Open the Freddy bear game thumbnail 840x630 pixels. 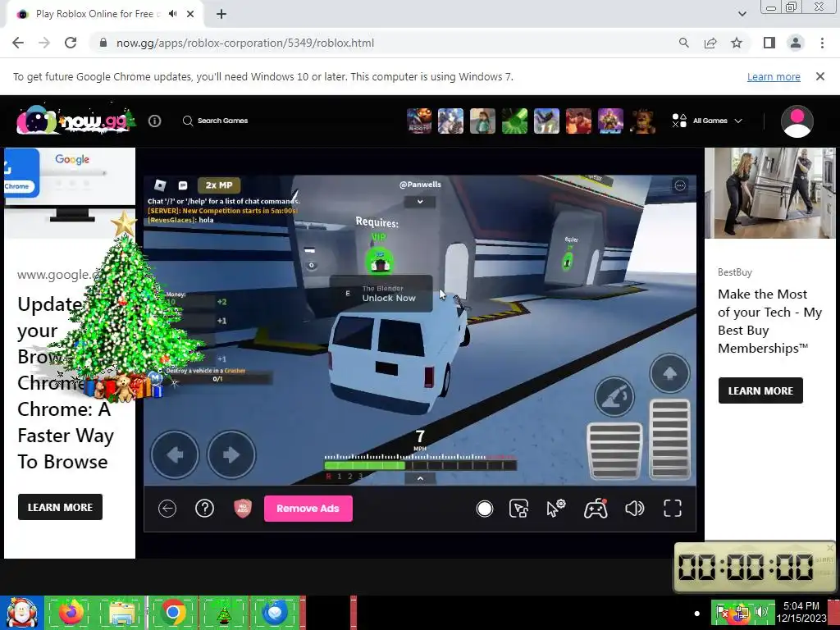[642, 121]
